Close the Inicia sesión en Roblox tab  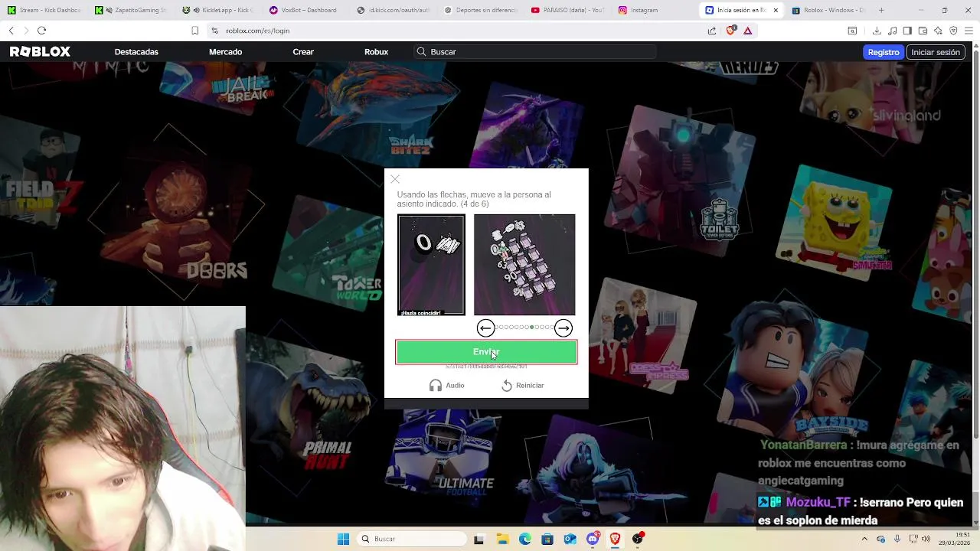pyautogui.click(x=776, y=10)
